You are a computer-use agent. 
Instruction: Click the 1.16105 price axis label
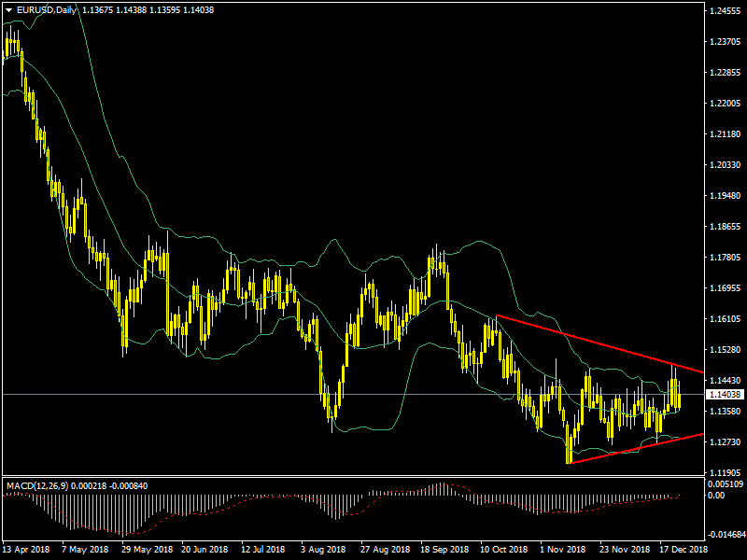724,319
